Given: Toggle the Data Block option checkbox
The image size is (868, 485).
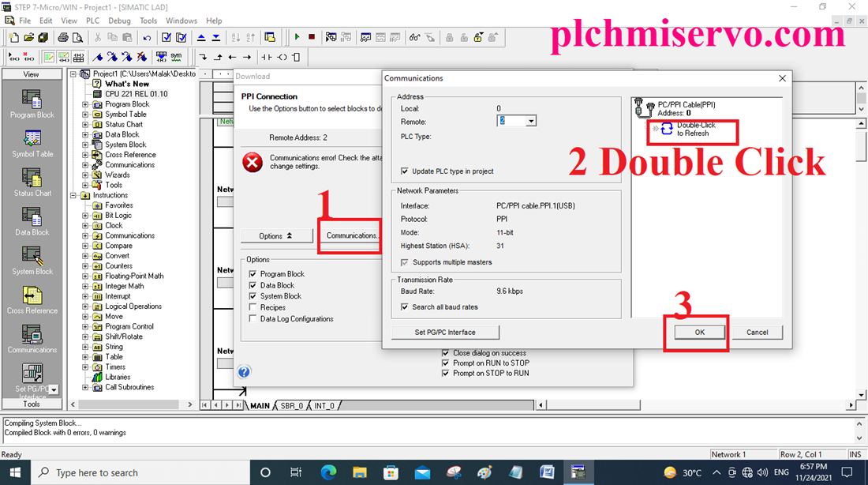Looking at the screenshot, I should point(253,285).
